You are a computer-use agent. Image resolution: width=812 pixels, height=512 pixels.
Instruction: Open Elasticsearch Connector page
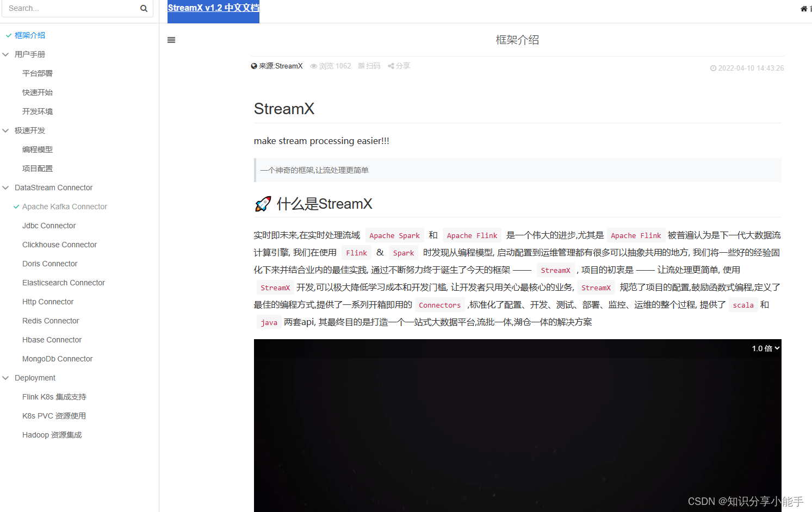tap(64, 283)
